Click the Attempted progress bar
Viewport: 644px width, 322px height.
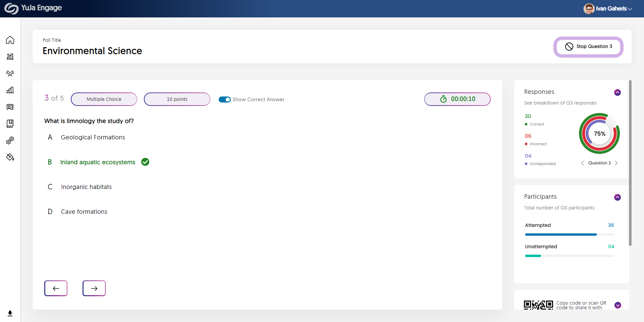pyautogui.click(x=569, y=235)
